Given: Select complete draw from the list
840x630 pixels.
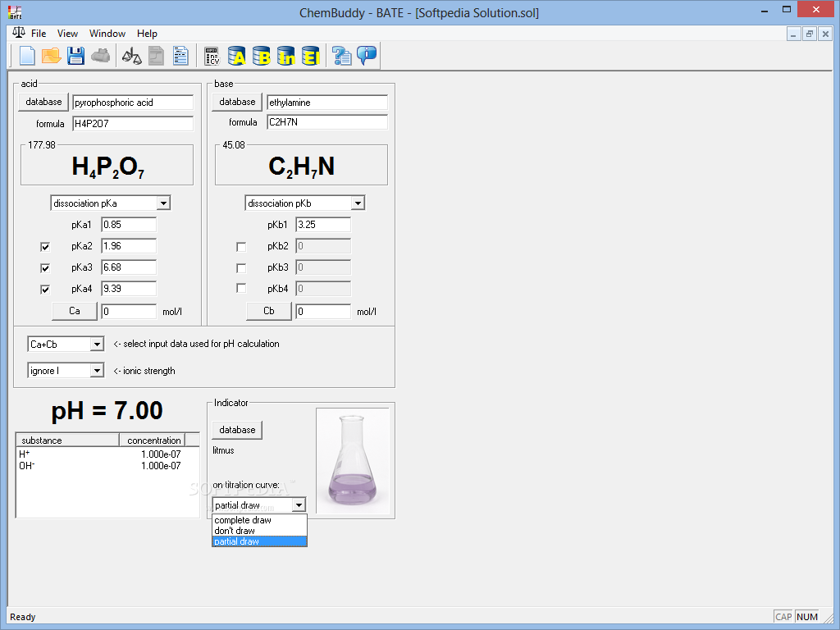Looking at the screenshot, I should click(x=259, y=520).
